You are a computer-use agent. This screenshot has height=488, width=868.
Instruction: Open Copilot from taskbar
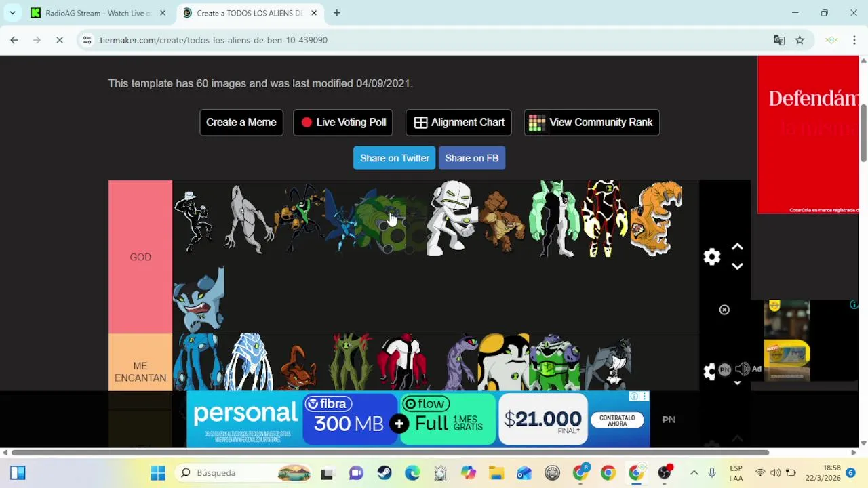469,473
